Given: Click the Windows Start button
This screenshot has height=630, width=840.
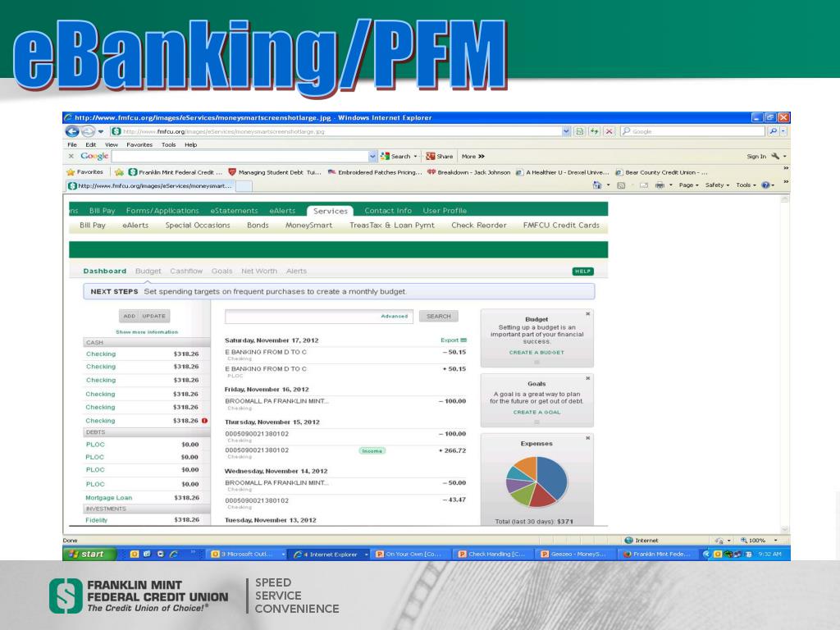Looking at the screenshot, I should click(89, 554).
